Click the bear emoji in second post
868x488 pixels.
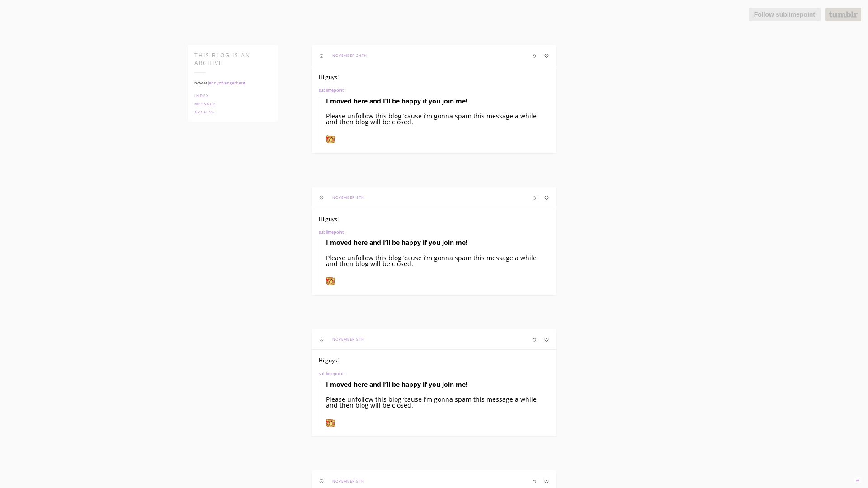tap(330, 281)
